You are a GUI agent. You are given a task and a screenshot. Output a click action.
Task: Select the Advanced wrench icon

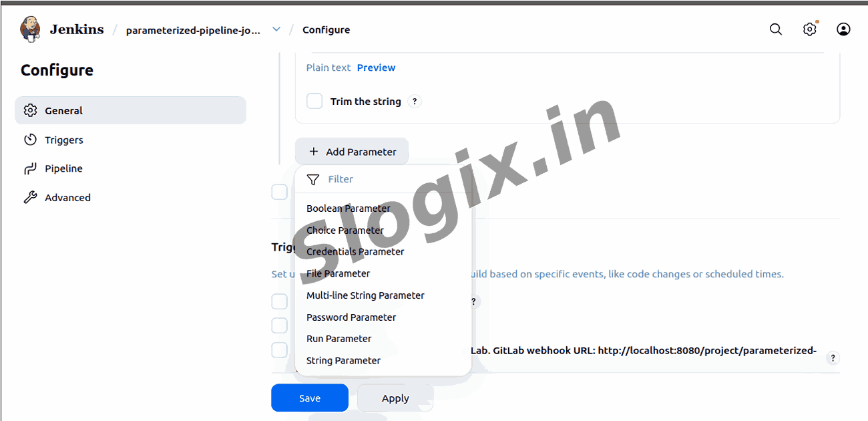pos(30,197)
